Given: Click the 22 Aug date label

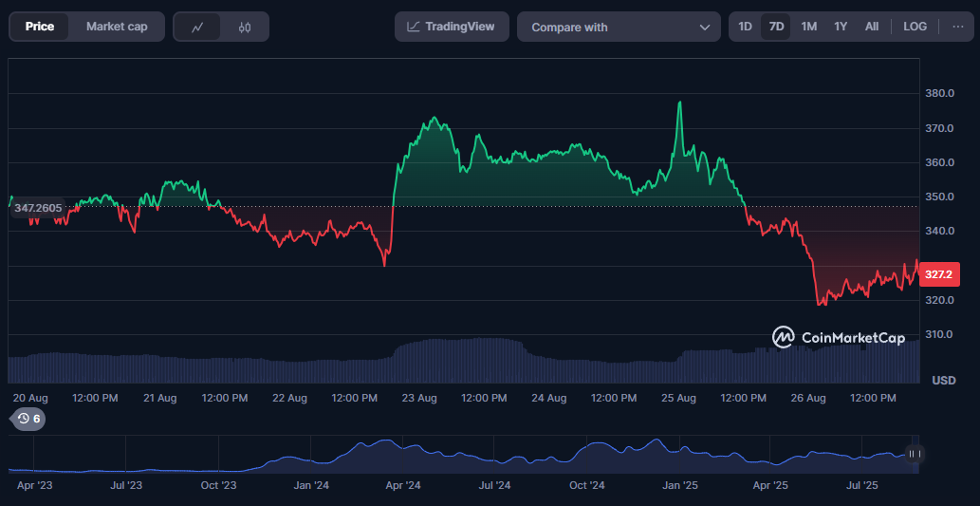Looking at the screenshot, I should click(x=290, y=399).
